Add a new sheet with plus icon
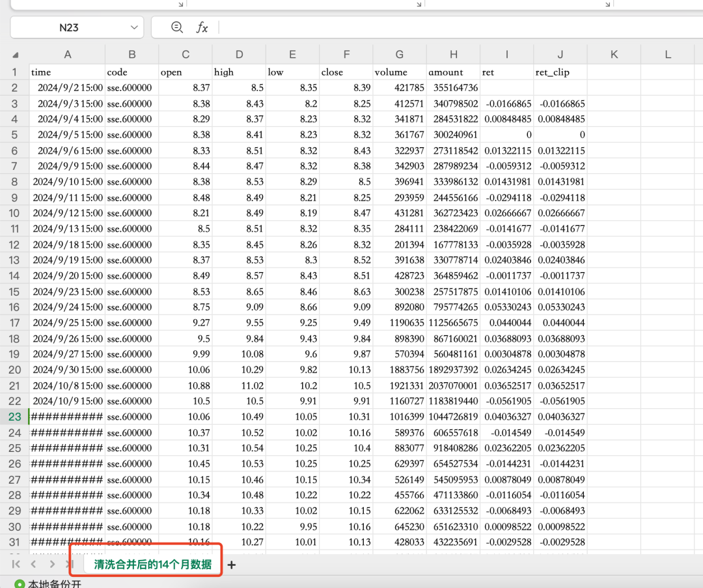 231,565
